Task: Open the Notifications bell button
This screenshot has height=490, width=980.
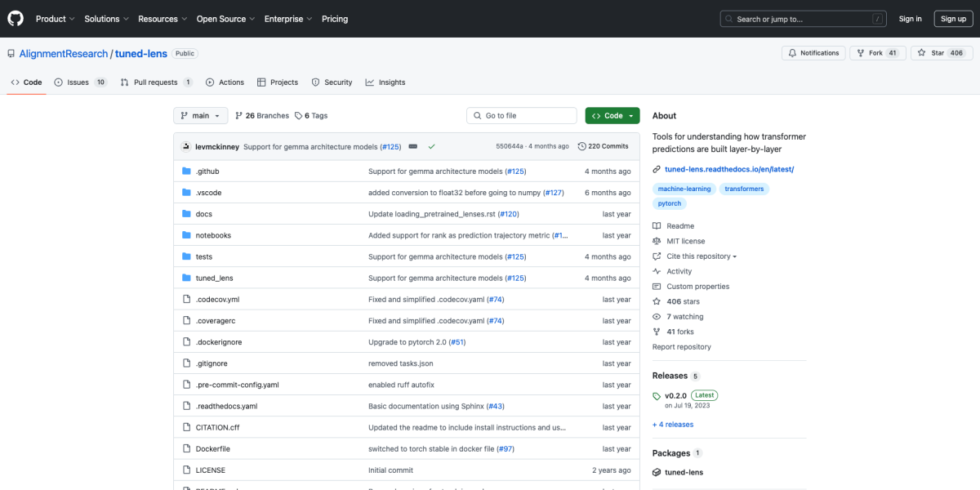Action: [x=813, y=53]
